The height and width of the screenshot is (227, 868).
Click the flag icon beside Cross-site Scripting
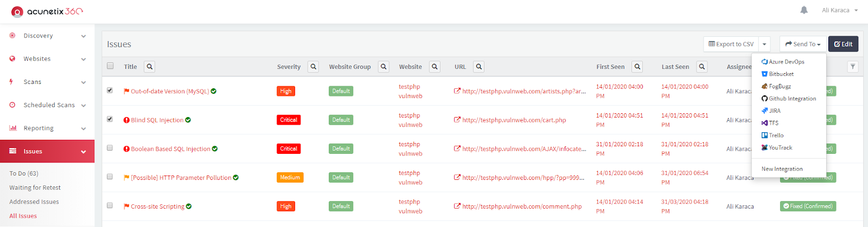[x=126, y=206]
